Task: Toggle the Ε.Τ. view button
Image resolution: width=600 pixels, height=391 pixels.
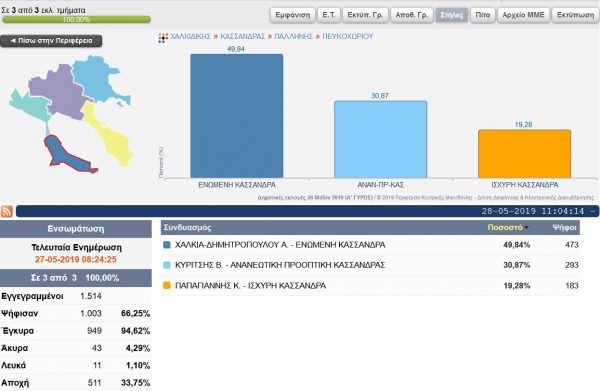Action: point(329,15)
